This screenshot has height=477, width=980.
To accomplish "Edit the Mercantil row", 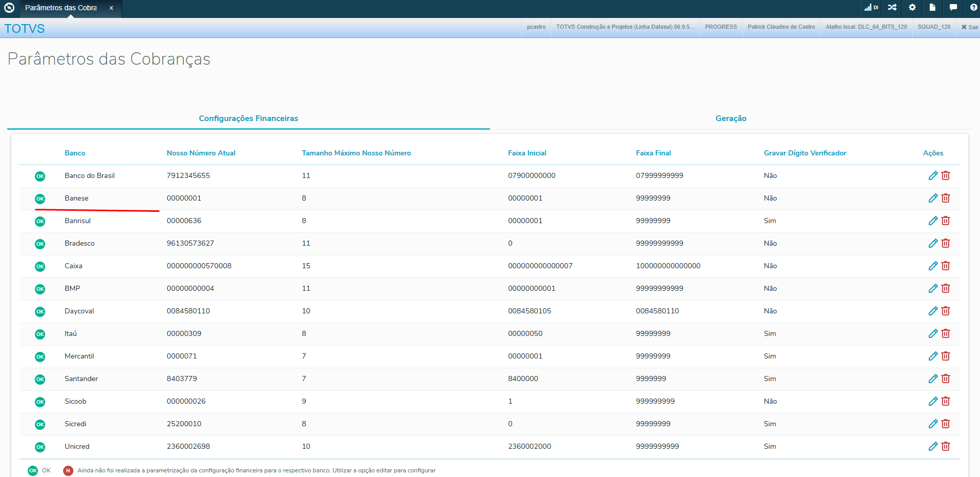I will pyautogui.click(x=933, y=356).
